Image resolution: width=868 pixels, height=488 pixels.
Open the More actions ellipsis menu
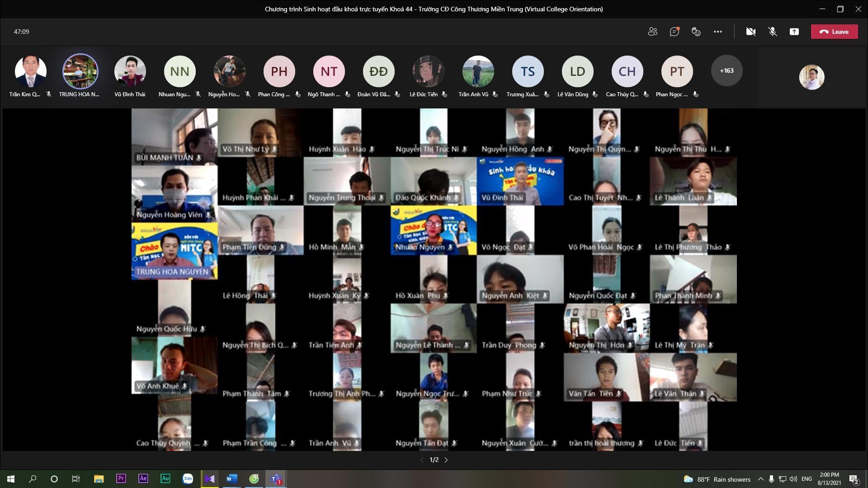(717, 32)
